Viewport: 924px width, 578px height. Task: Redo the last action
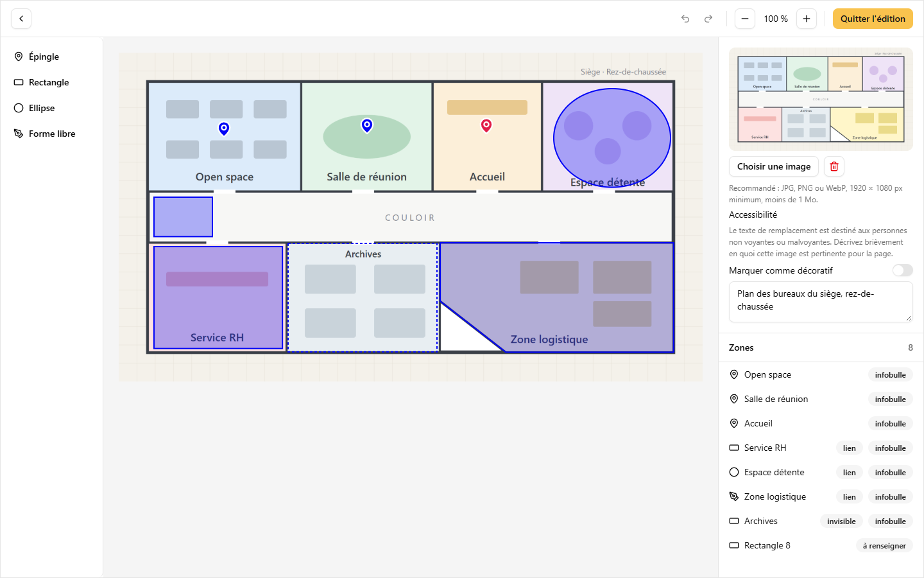pyautogui.click(x=708, y=19)
